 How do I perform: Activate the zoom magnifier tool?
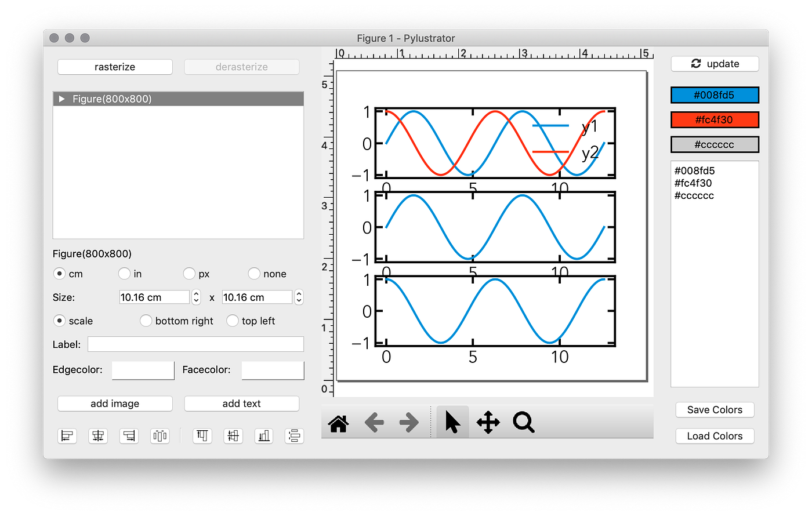tap(524, 423)
